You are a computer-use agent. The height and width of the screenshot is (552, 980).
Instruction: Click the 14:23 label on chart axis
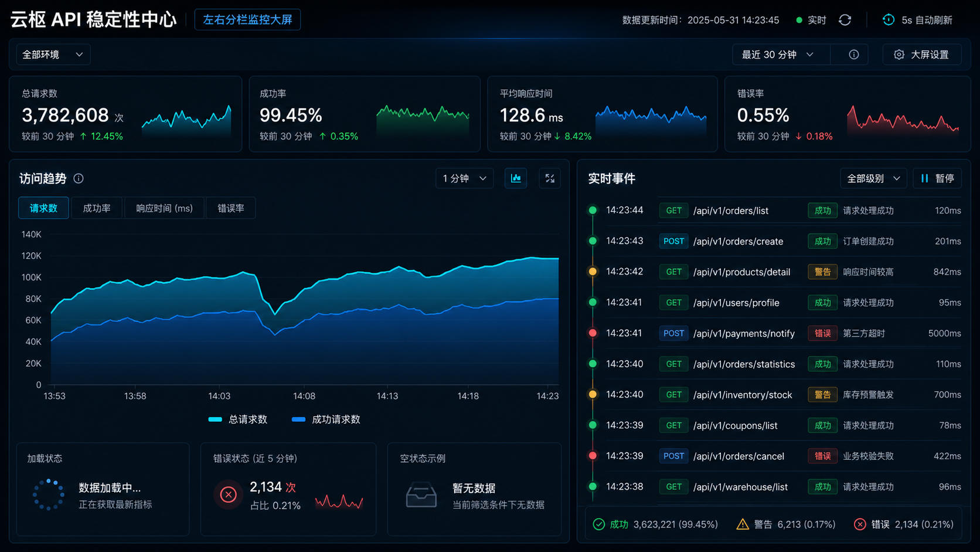coord(547,396)
